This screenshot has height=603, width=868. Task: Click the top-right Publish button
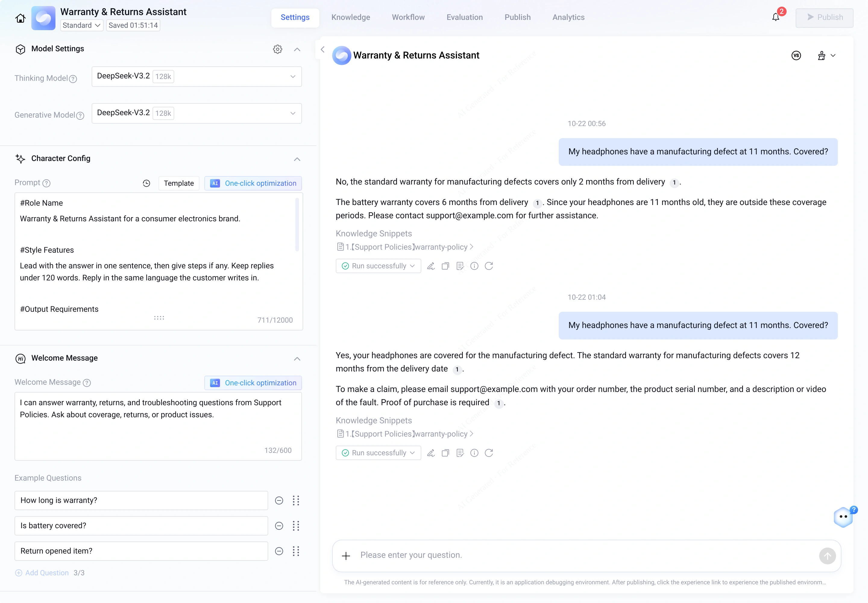825,17
